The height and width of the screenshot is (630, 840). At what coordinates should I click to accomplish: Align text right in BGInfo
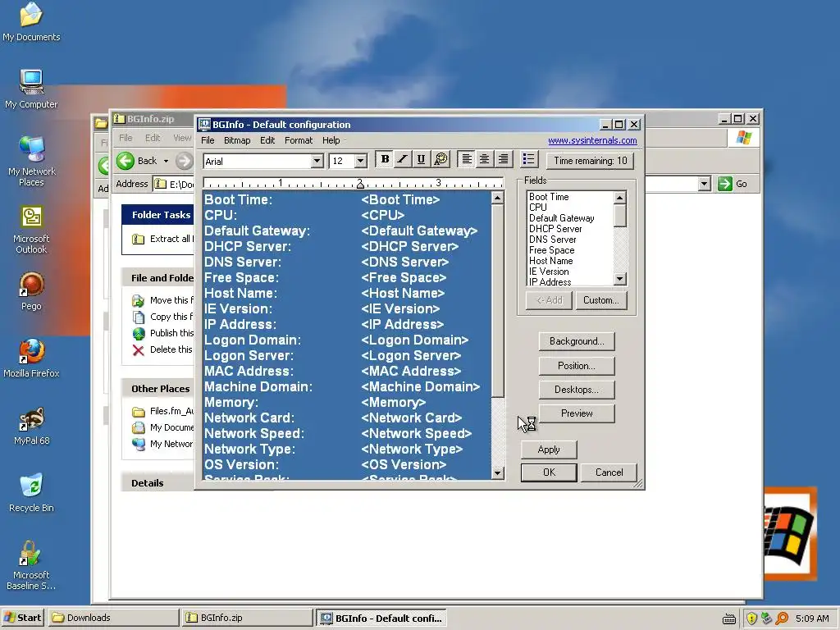503,159
